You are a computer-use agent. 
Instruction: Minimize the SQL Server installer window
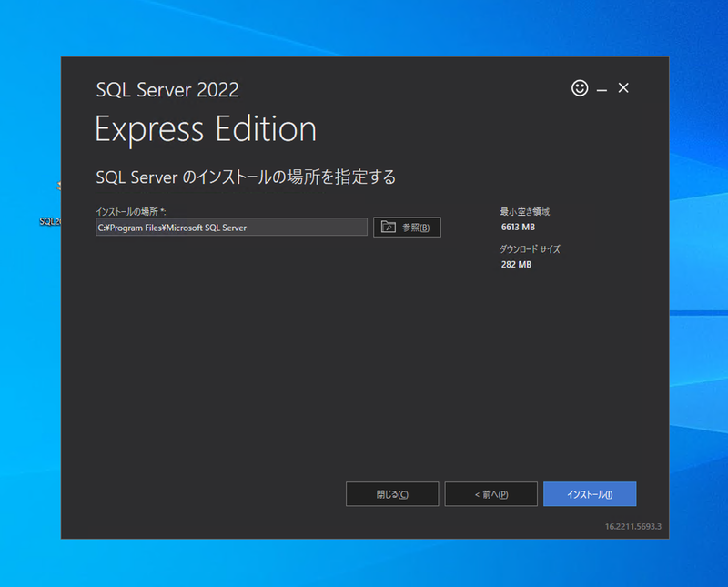(x=602, y=89)
